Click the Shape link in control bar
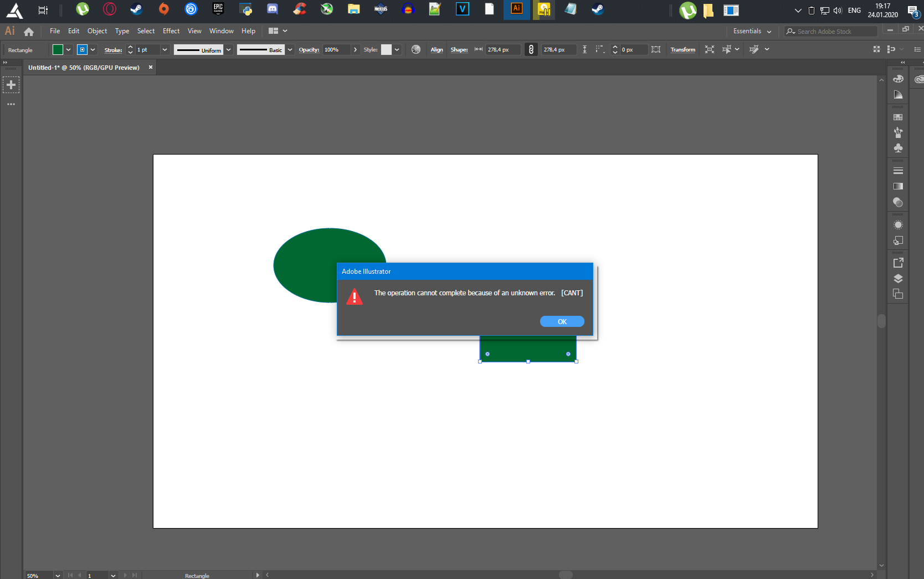924x579 pixels. [459, 50]
